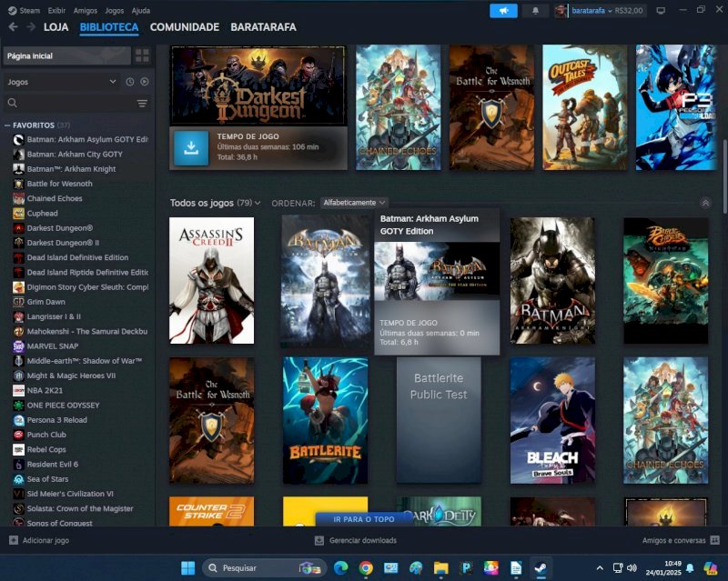Viewport: 728px width, 581px height.
Task: Open Windows Start menu
Action: pos(188,567)
